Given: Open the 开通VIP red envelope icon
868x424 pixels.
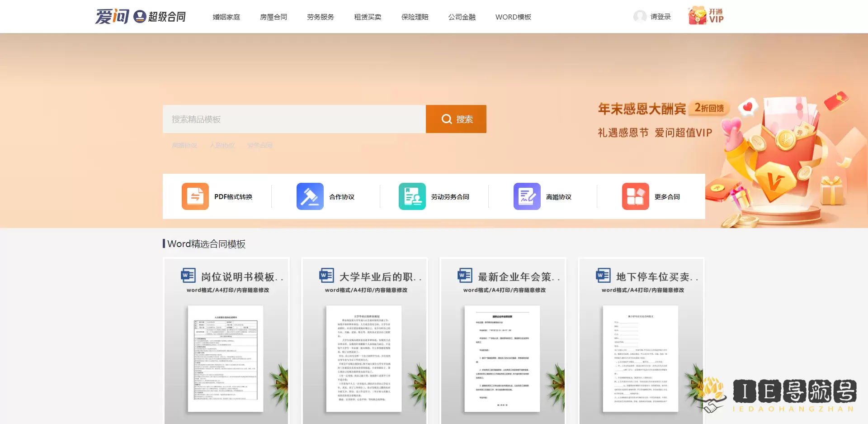Looking at the screenshot, I should tap(697, 15).
